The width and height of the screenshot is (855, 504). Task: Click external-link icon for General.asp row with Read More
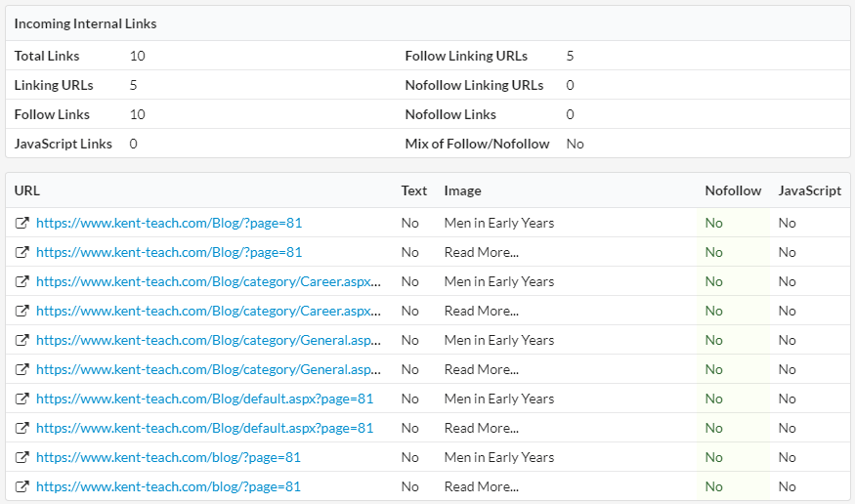click(x=21, y=369)
